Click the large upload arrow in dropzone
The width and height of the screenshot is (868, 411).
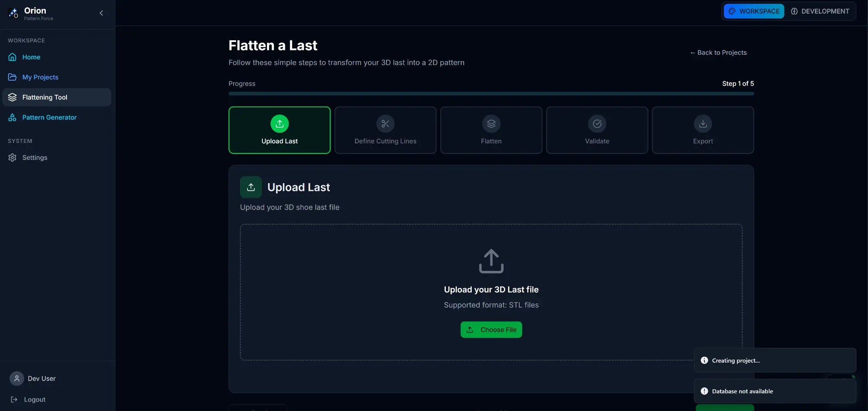(x=491, y=261)
